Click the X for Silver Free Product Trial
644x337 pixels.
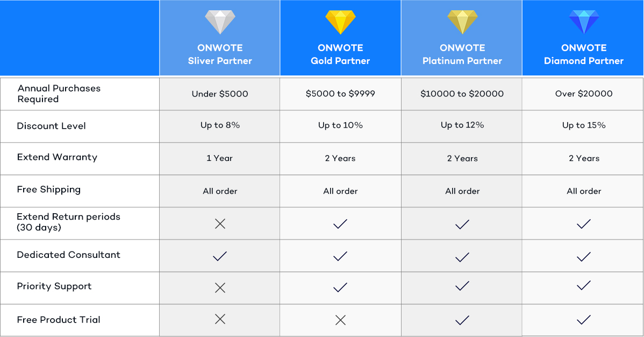click(220, 320)
